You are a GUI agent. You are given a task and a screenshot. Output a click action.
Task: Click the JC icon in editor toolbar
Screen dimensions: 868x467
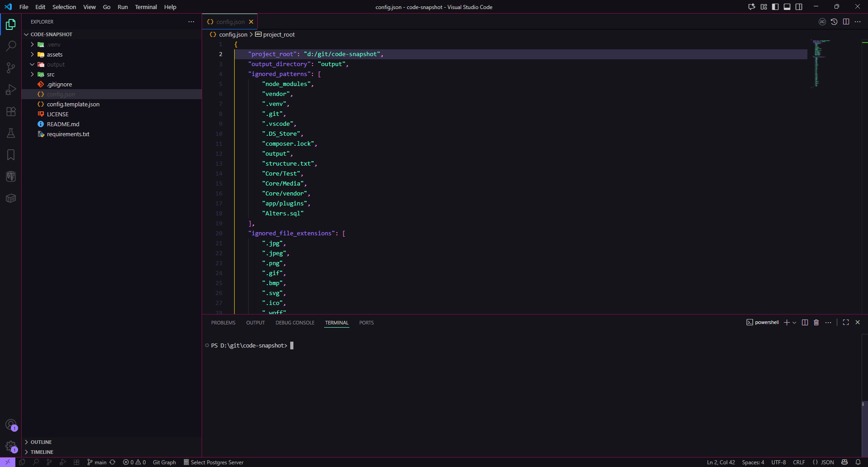point(822,22)
